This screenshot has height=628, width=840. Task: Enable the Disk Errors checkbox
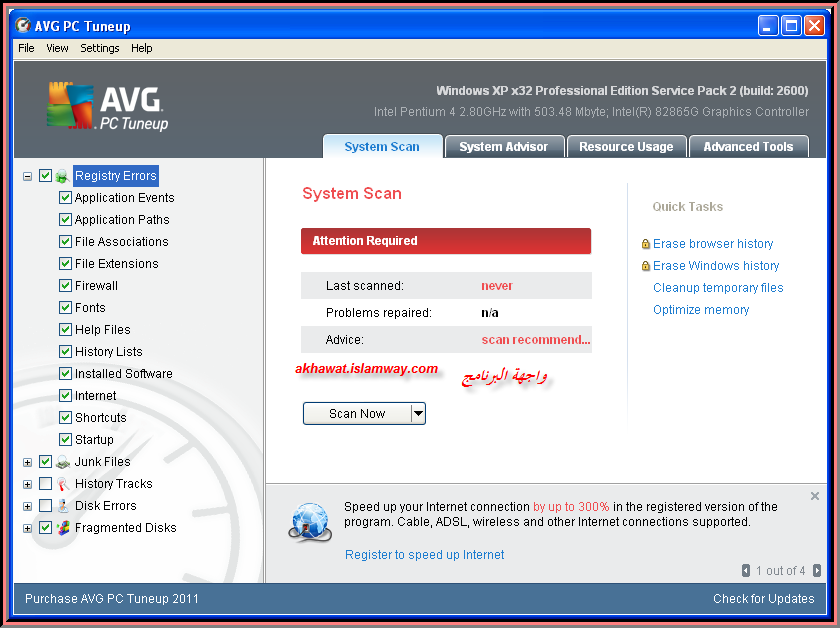click(46, 506)
